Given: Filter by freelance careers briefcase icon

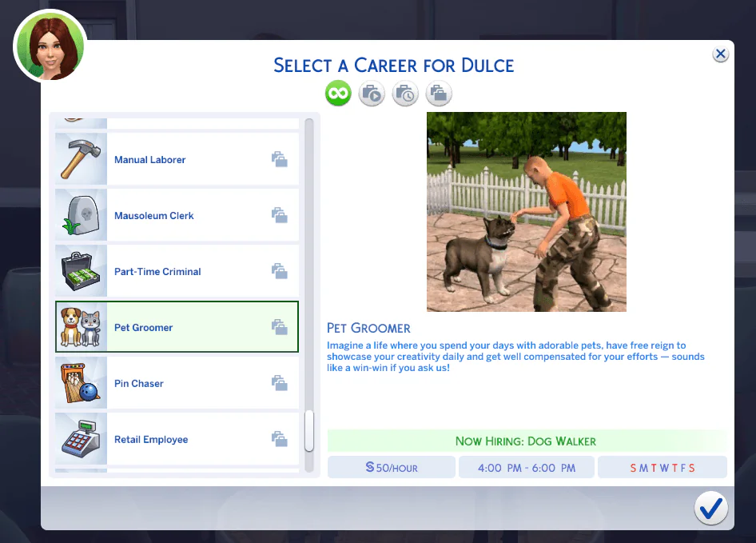Looking at the screenshot, I should coord(439,93).
